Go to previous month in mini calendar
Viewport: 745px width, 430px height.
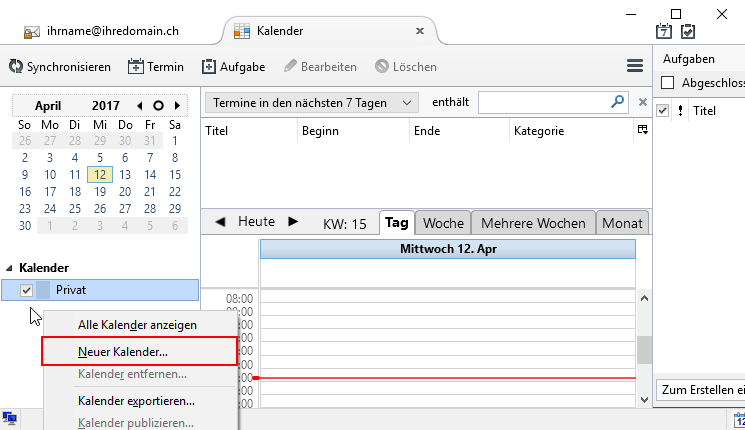coord(139,105)
